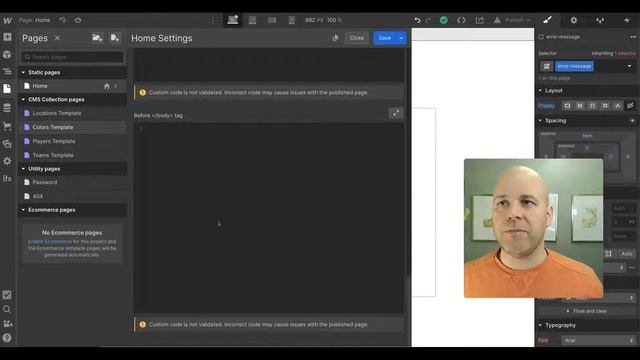Select the mobile landscape breakpoint icon
Image resolution: width=640 pixels, height=360 pixels.
tap(272, 20)
